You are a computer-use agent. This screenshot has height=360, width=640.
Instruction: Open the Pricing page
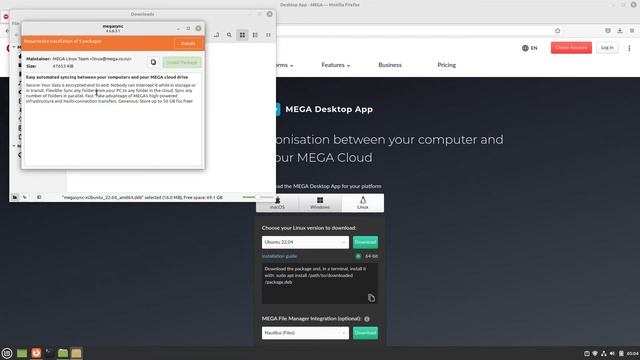coord(447,65)
